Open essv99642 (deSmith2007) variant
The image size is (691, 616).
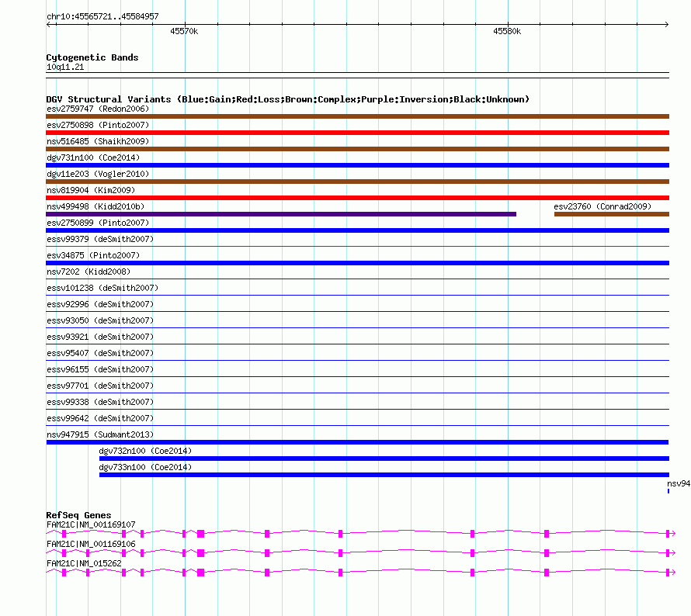[100, 418]
